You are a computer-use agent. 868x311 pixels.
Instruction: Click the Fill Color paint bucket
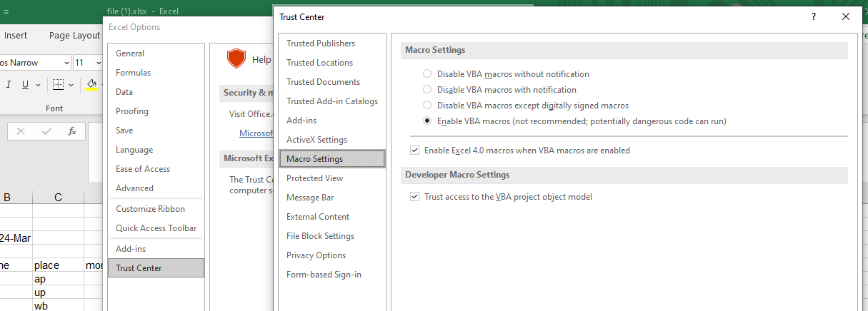pyautogui.click(x=91, y=85)
